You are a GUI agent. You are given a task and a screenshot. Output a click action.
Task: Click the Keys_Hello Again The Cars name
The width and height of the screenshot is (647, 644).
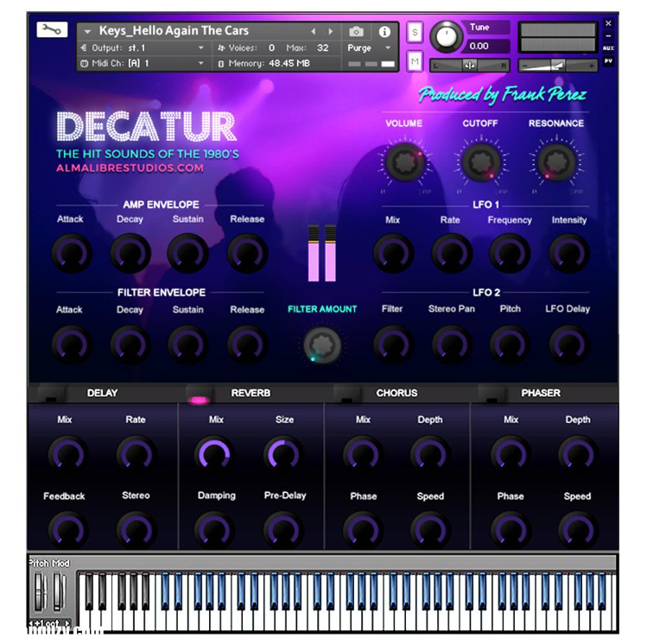[174, 31]
